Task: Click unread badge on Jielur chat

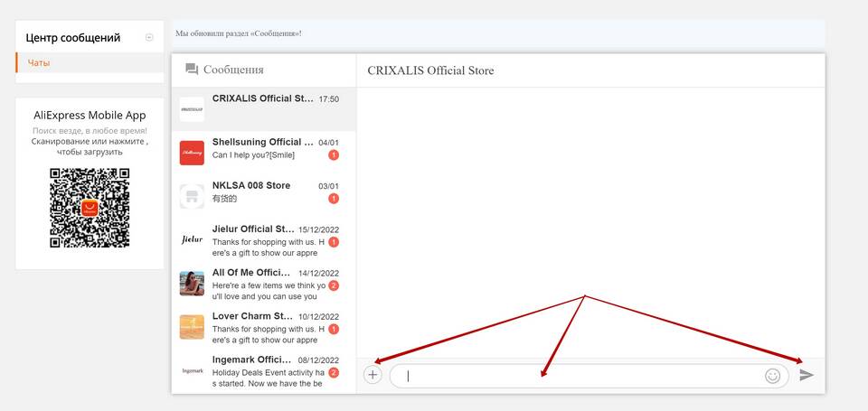Action: (x=334, y=242)
